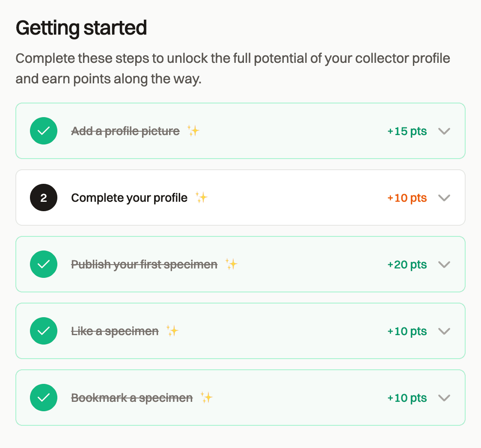Image resolution: width=481 pixels, height=448 pixels.
Task: Click the Complete your profile task text
Action: click(129, 197)
